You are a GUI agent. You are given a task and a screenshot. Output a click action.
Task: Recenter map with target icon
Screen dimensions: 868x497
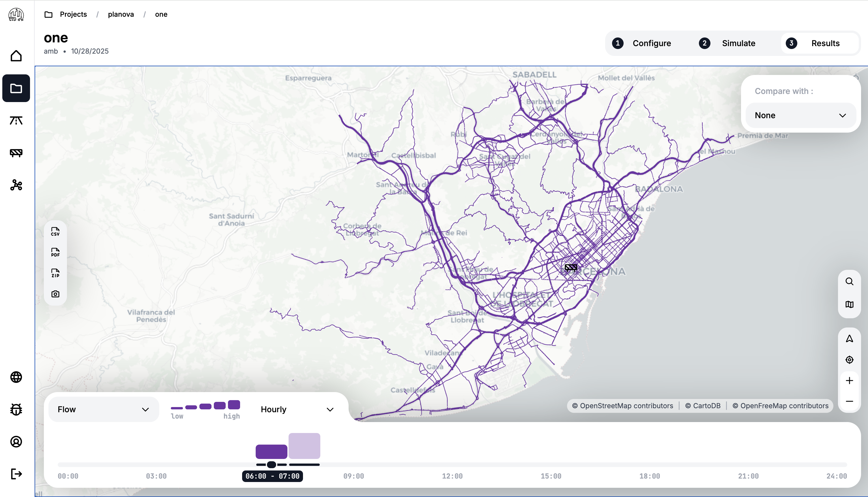(849, 360)
